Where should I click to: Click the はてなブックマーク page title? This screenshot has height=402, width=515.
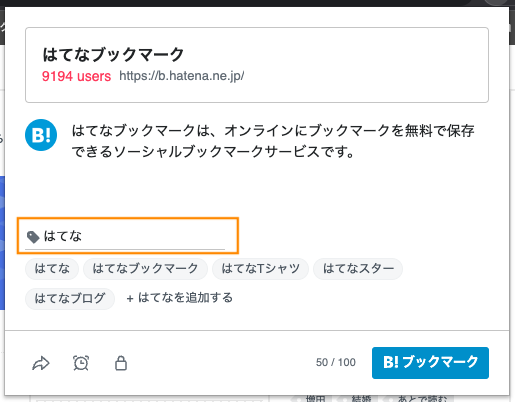tap(113, 55)
